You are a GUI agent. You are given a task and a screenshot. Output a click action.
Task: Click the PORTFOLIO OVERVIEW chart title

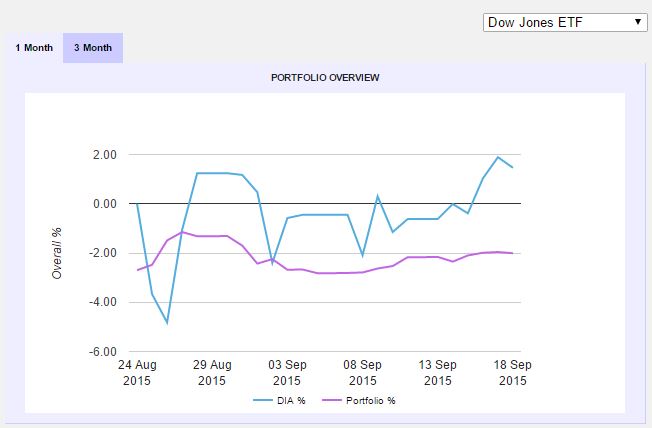click(x=325, y=77)
